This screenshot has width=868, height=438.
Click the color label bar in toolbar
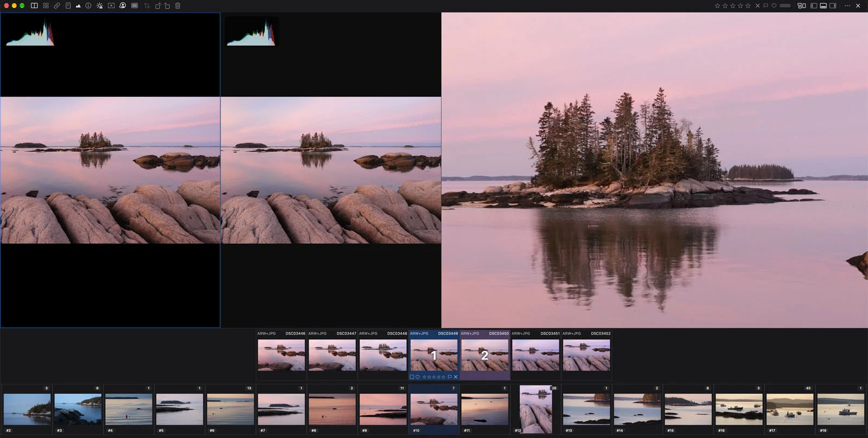click(x=785, y=5)
